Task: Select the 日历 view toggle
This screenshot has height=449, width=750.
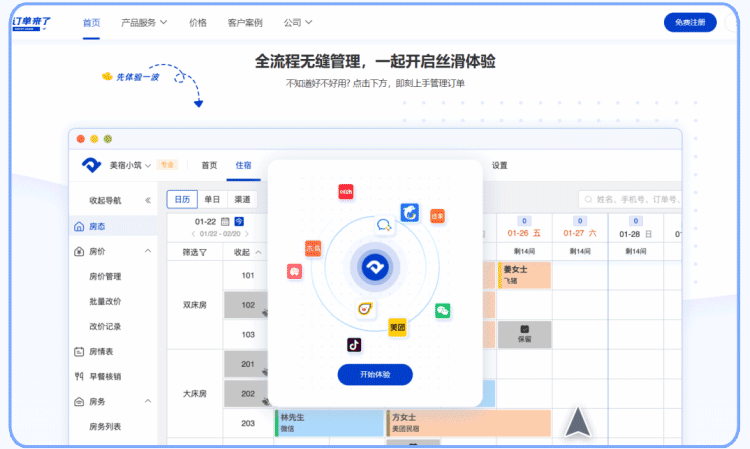Action: [182, 199]
